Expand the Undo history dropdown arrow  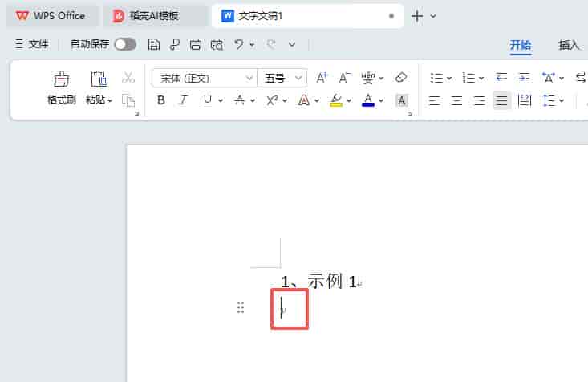pyautogui.click(x=252, y=45)
